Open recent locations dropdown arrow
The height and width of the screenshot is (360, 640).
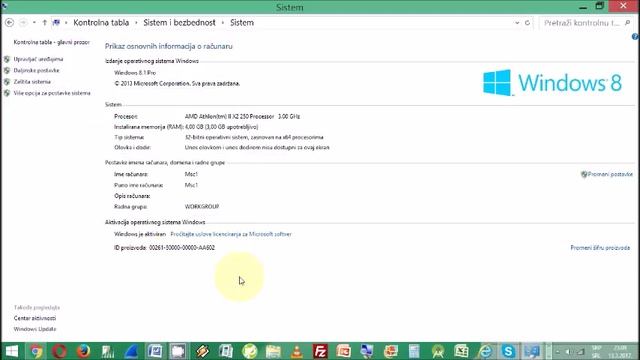pyautogui.click(x=34, y=23)
